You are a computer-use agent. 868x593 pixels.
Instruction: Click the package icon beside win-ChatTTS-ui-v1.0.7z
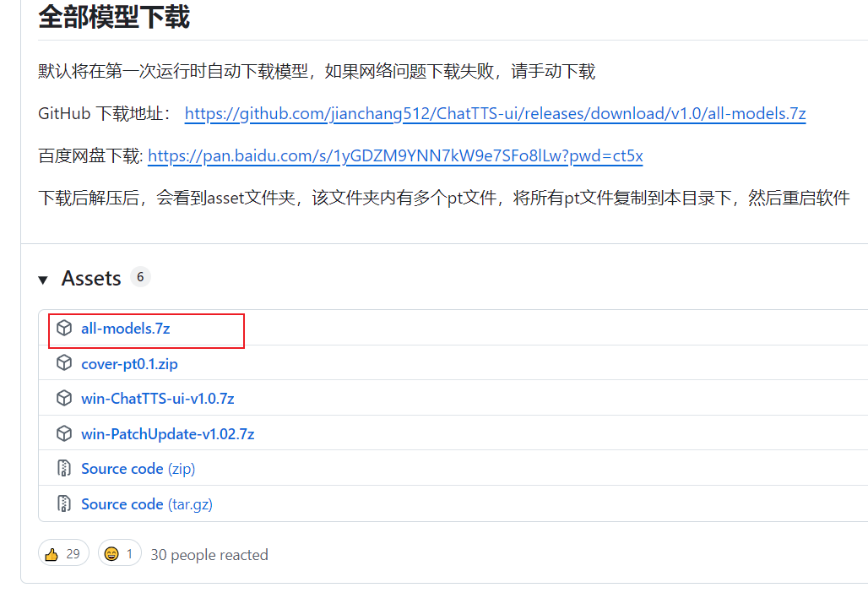click(64, 398)
